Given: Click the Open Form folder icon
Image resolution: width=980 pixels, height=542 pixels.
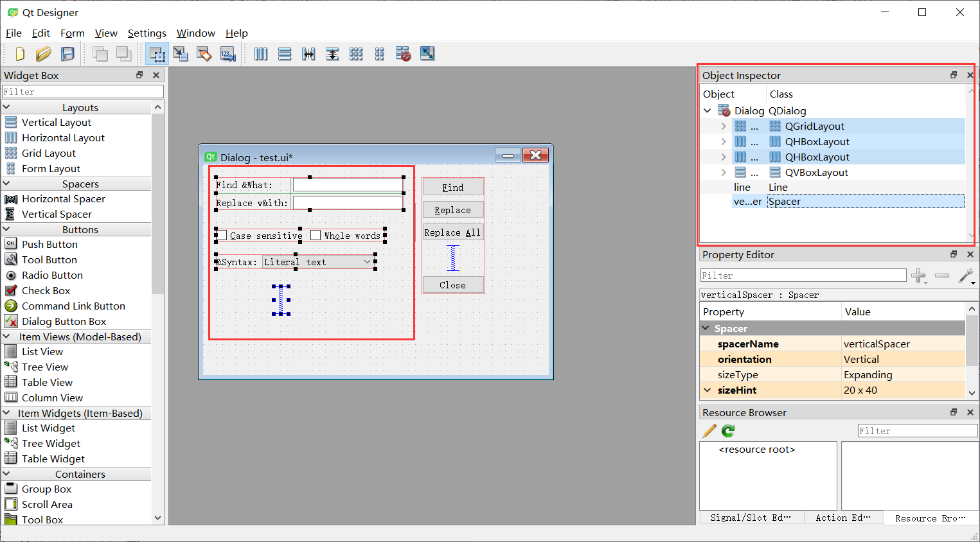Looking at the screenshot, I should 44,54.
